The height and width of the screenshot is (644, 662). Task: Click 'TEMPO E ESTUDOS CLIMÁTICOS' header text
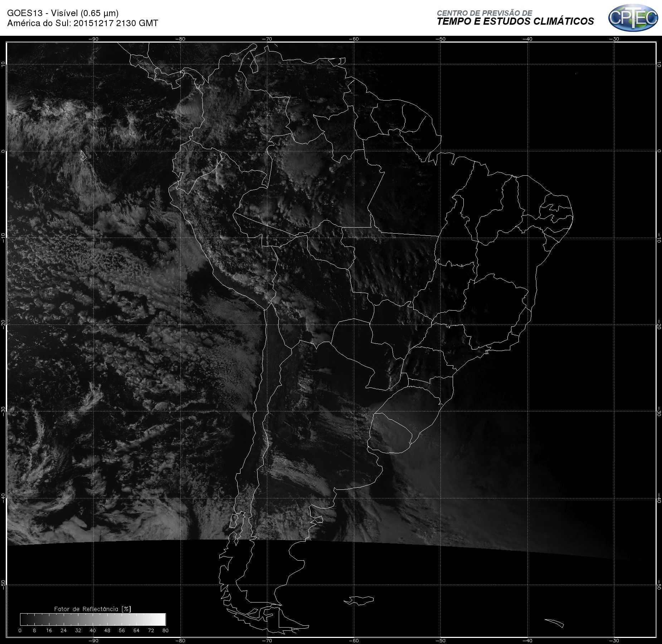coord(515,21)
